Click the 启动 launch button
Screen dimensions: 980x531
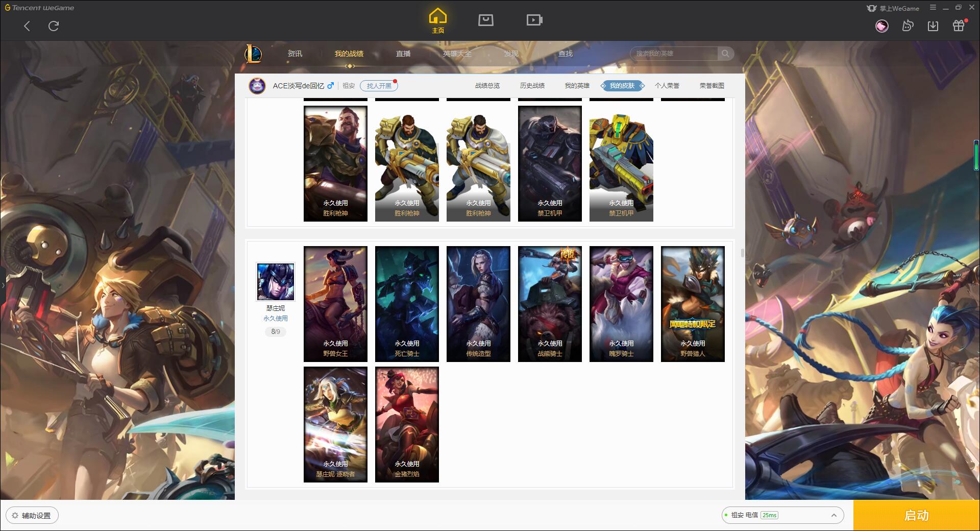click(917, 515)
